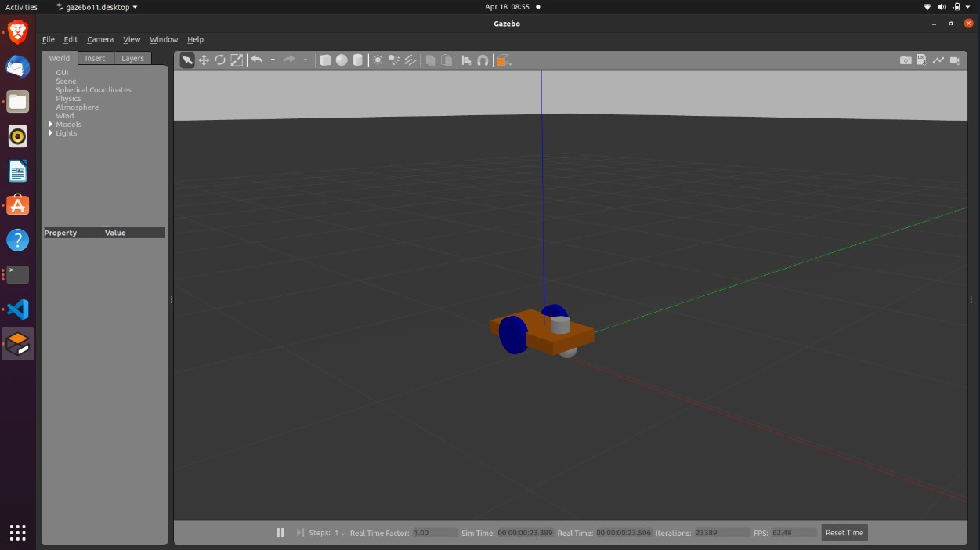Select Spherical Coordinates tree item
980x550 pixels.
tap(93, 90)
